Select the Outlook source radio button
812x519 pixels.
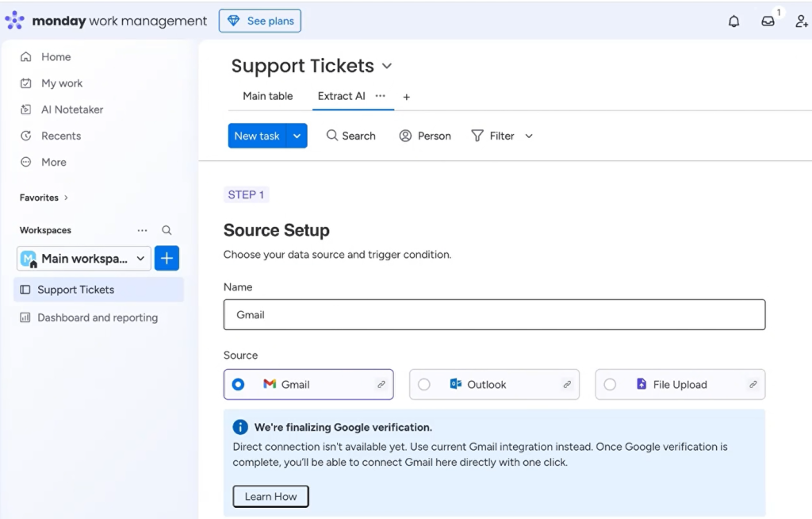[424, 385]
